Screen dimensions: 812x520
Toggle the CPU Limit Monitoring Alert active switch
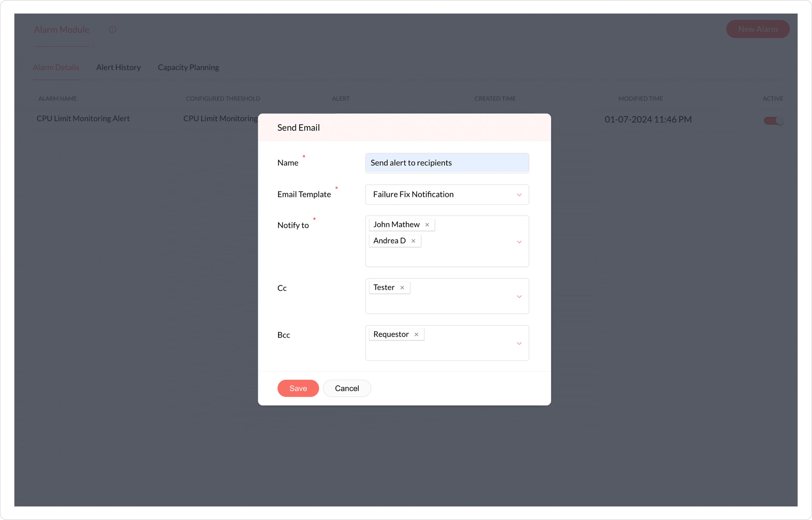tap(773, 121)
